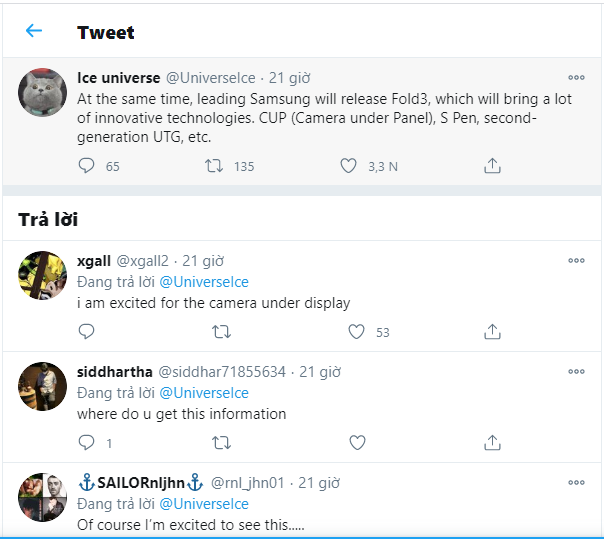
Task: View Ice universe's profile picture
Action: [x=43, y=94]
